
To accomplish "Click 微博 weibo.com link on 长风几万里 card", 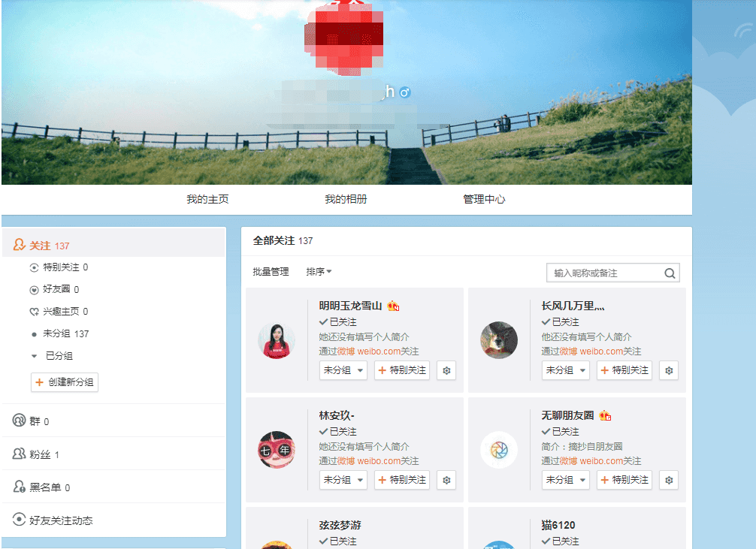I will click(x=591, y=351).
